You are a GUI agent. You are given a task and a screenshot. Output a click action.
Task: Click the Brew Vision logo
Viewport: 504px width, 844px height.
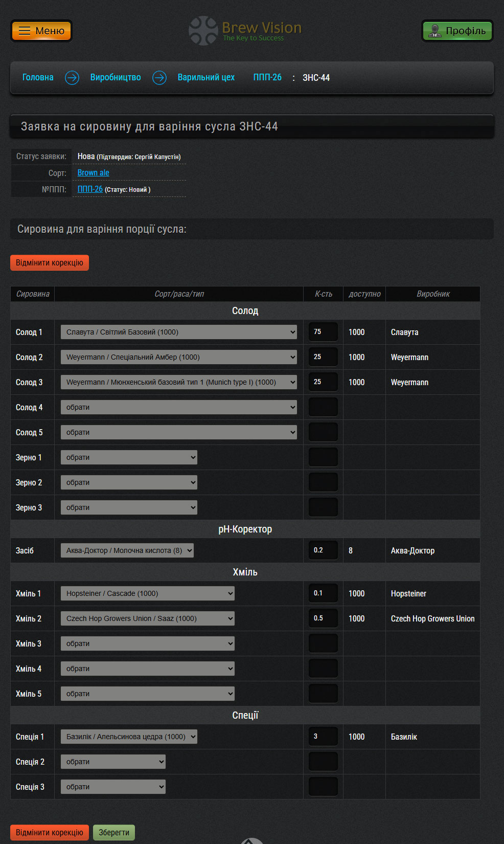(x=245, y=31)
